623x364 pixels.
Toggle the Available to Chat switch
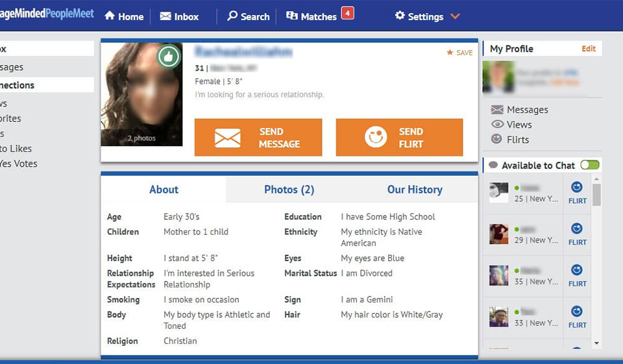(x=589, y=165)
